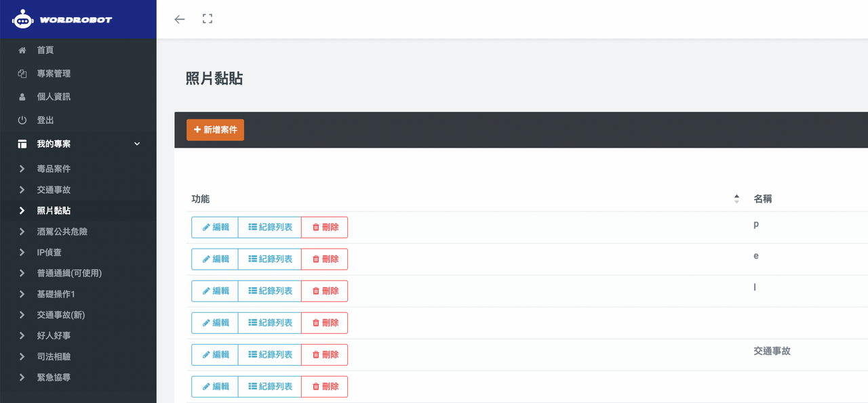
Task: Click the home icon beside 首頁
Action: tap(22, 50)
